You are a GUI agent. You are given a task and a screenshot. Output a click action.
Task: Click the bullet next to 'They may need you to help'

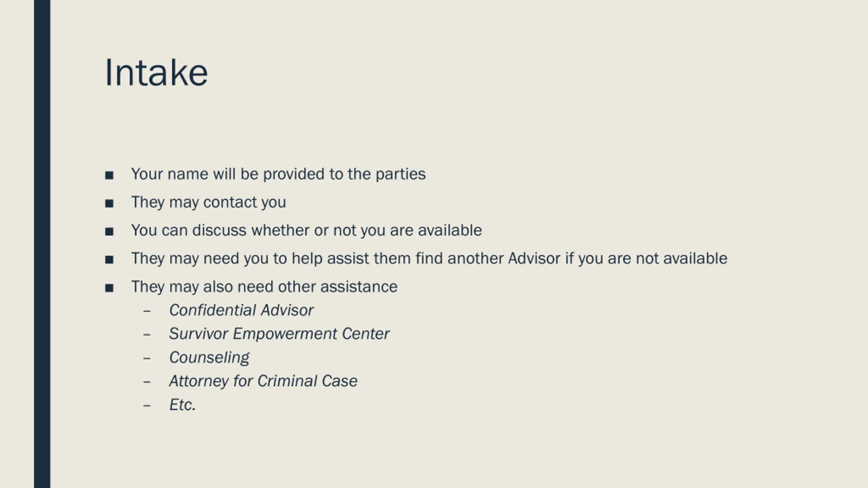click(x=109, y=260)
